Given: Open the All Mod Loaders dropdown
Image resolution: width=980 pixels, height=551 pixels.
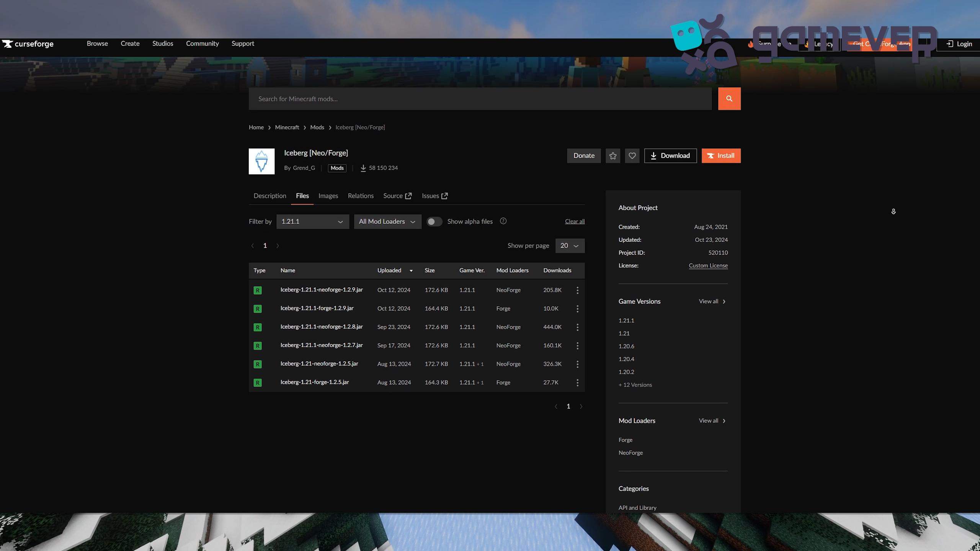Looking at the screenshot, I should (387, 221).
